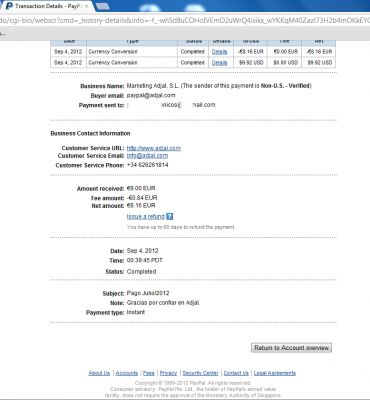Select the subject Pago Julio/2012
Viewport: 370px width, 400px height.
148,293
